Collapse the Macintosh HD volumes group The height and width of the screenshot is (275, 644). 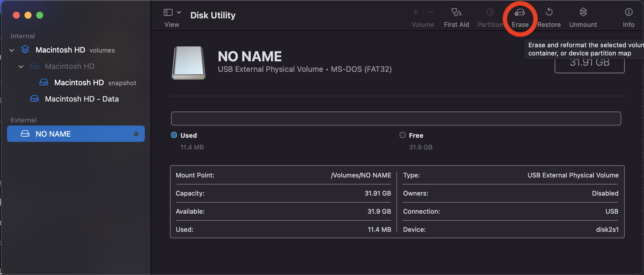click(x=12, y=50)
